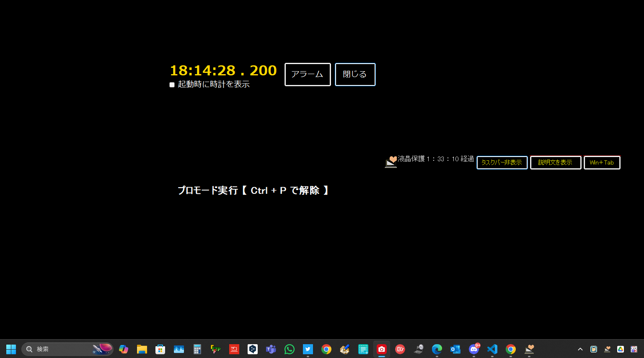The width and height of the screenshot is (644, 358).
Task: Launch Copilot from the taskbar
Action: (x=124, y=349)
